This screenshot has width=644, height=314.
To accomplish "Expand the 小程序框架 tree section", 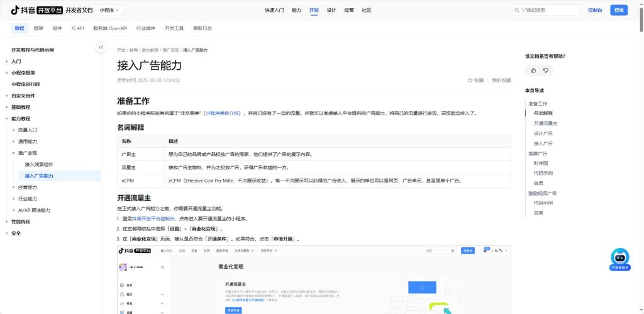I will pyautogui.click(x=7, y=73).
